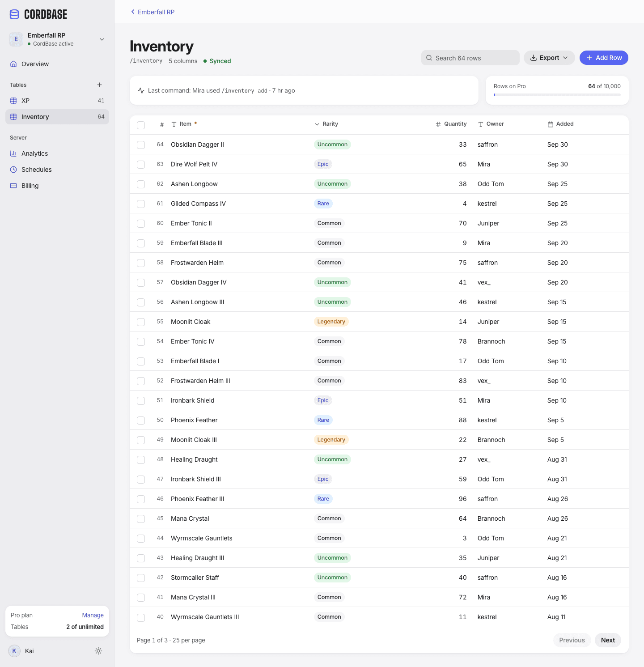
Task: Add a new table with plus icon
Action: point(99,85)
